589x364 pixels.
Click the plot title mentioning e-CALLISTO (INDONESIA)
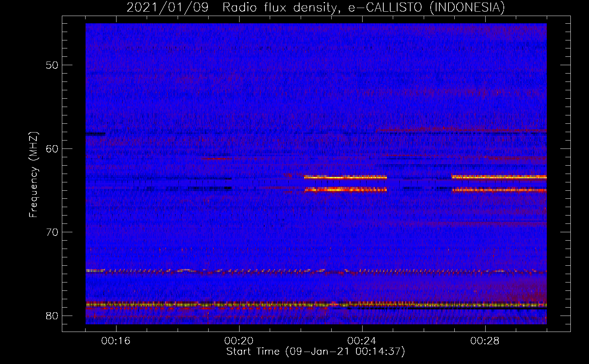316,7
